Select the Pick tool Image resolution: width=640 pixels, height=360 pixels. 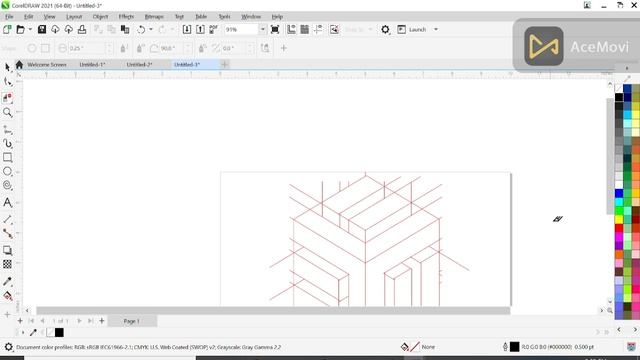tap(7, 67)
